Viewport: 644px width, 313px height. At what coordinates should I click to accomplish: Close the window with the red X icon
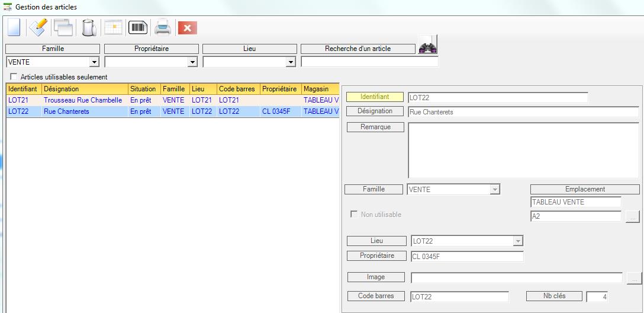coord(187,27)
